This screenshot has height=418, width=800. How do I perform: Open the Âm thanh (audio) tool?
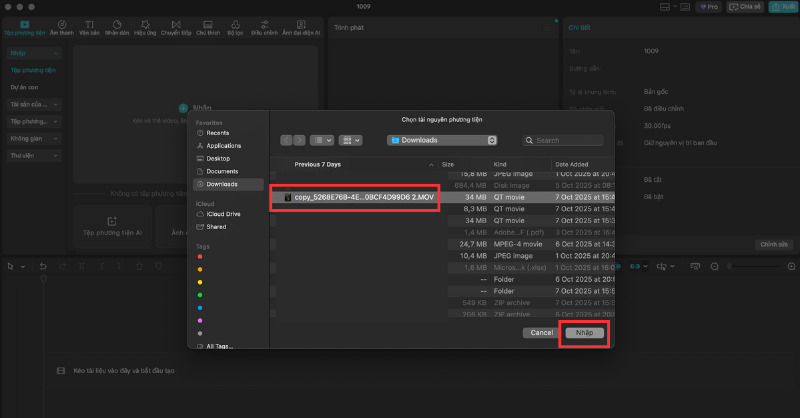click(x=62, y=25)
